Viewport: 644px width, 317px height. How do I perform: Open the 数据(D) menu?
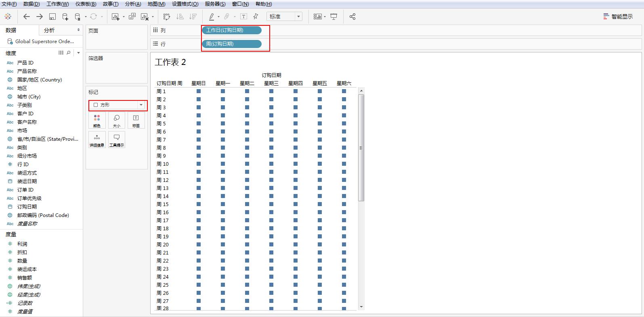pos(31,4)
